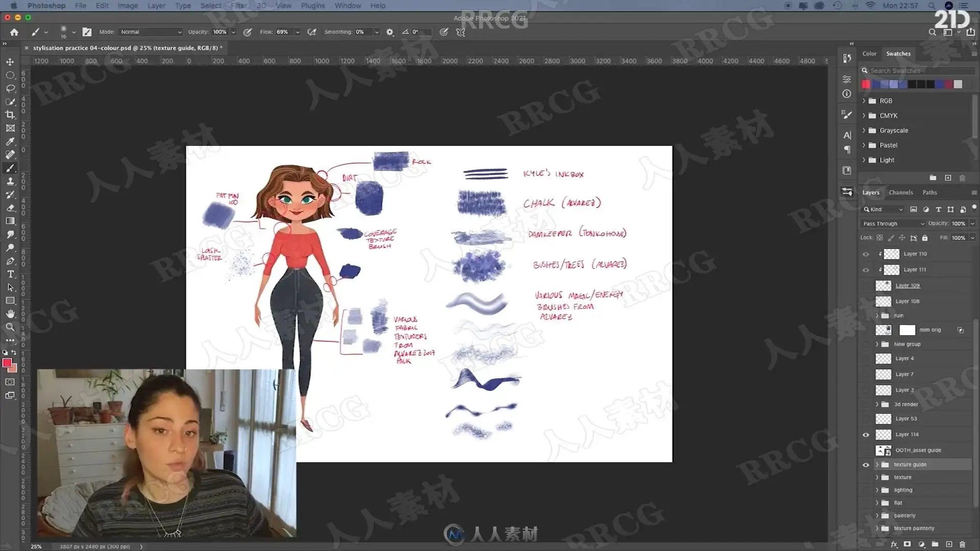Select the Lasso tool
Viewport: 980px width, 551px height.
pos(10,88)
